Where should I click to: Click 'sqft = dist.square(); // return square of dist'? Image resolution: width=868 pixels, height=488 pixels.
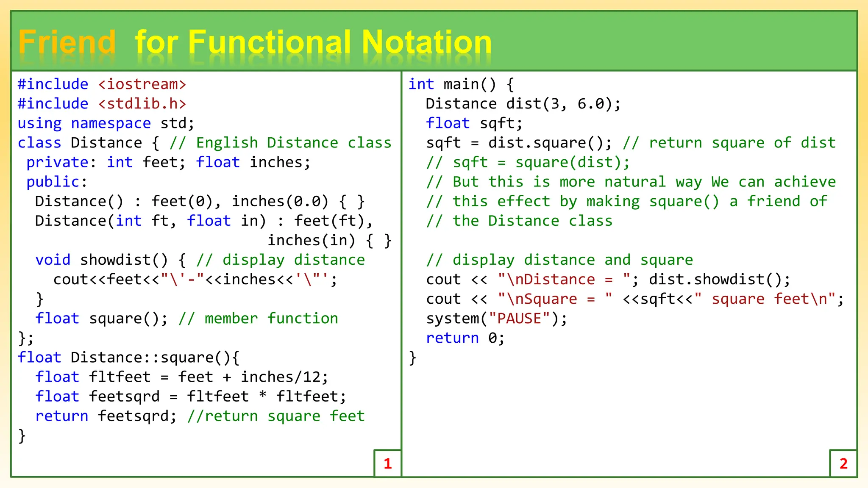tap(631, 143)
